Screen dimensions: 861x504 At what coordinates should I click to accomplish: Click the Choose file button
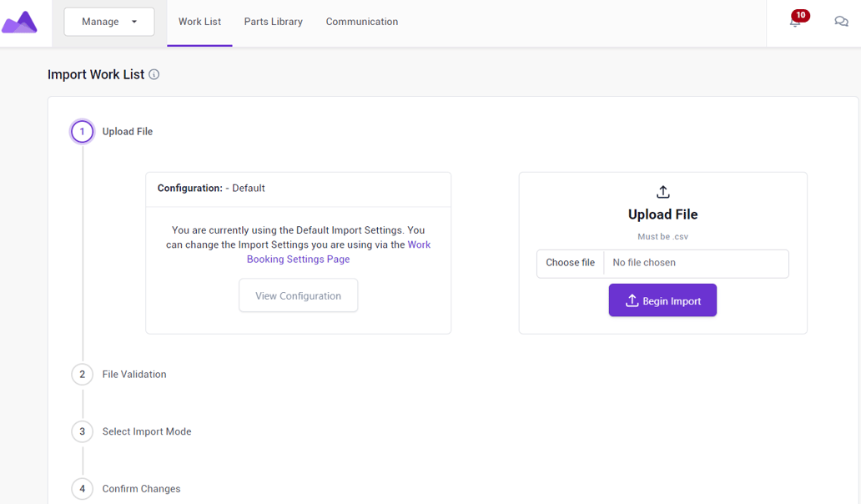pos(570,263)
